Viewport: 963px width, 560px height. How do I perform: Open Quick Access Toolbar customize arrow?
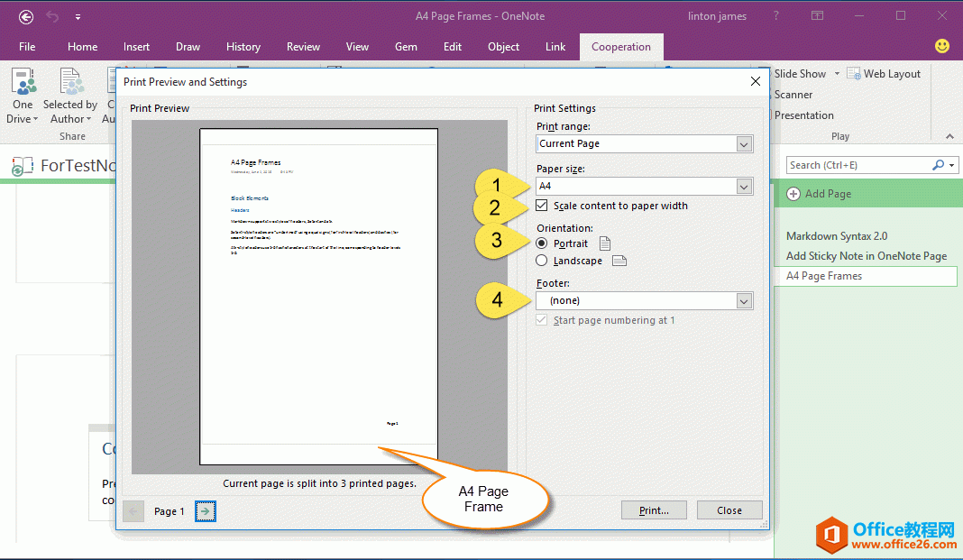78,17
